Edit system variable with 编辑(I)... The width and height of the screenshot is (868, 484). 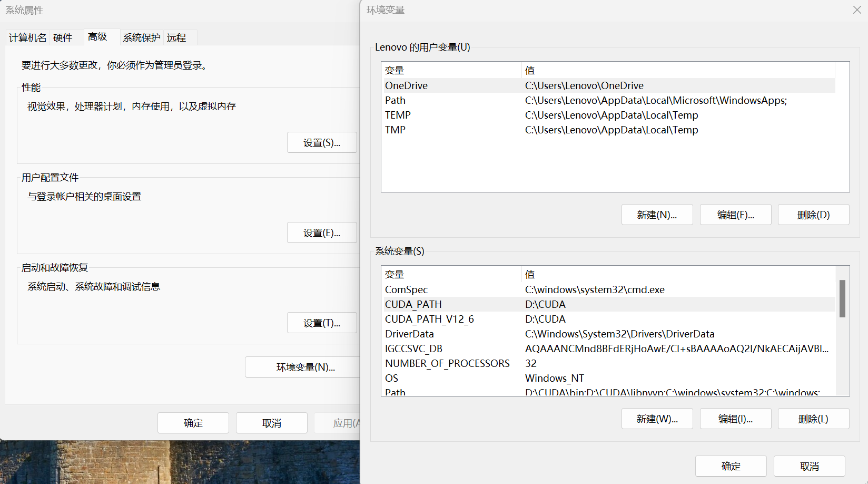(x=736, y=419)
